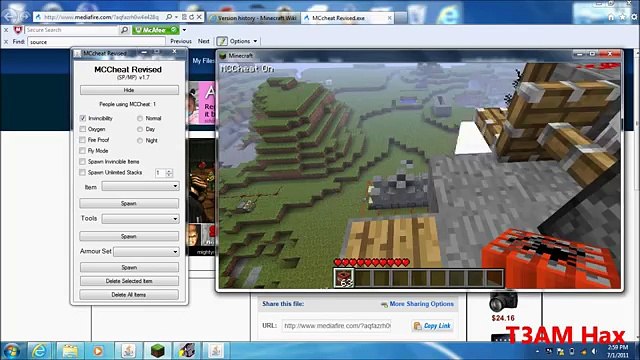
Task: Click the highlight pencil icon in Find bar
Action: point(222,41)
